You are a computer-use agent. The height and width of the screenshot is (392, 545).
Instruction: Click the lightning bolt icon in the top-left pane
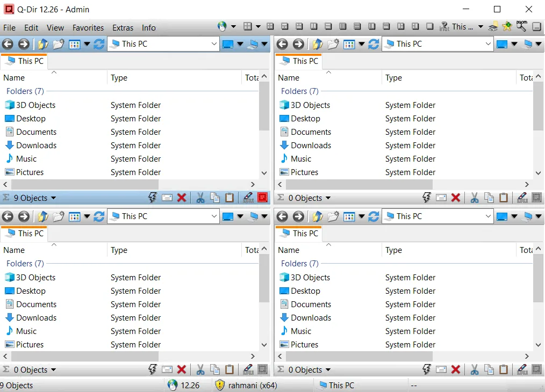[x=152, y=198]
